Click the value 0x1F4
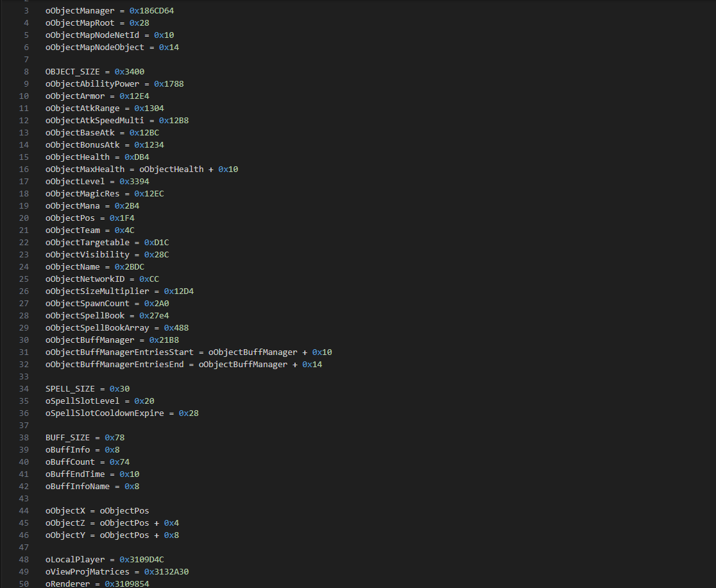This screenshot has width=716, height=588. click(x=122, y=218)
